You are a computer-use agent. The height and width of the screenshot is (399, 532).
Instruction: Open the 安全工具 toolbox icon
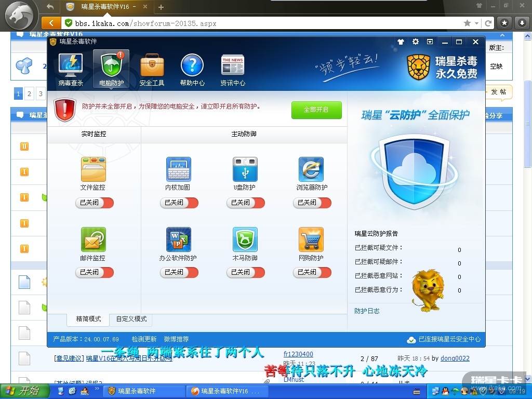coord(152,69)
